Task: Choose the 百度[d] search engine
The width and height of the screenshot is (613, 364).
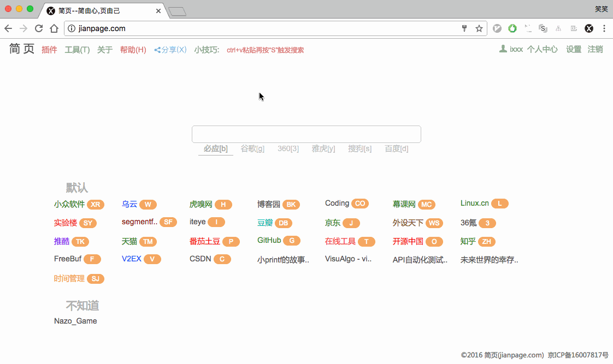Action: 397,148
